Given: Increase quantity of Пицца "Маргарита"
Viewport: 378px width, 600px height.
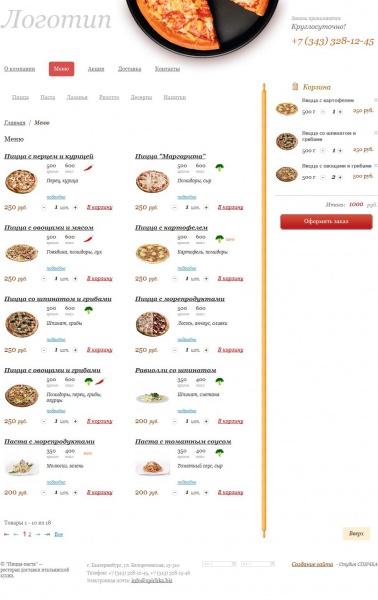Looking at the screenshot, I should pyautogui.click(x=206, y=207).
